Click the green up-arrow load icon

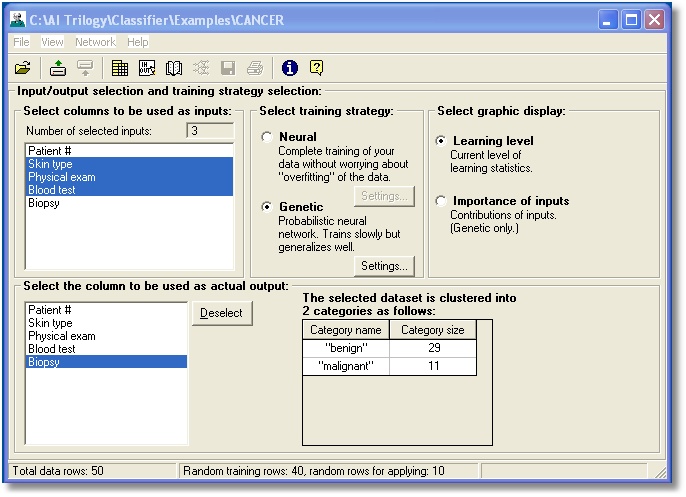click(58, 68)
